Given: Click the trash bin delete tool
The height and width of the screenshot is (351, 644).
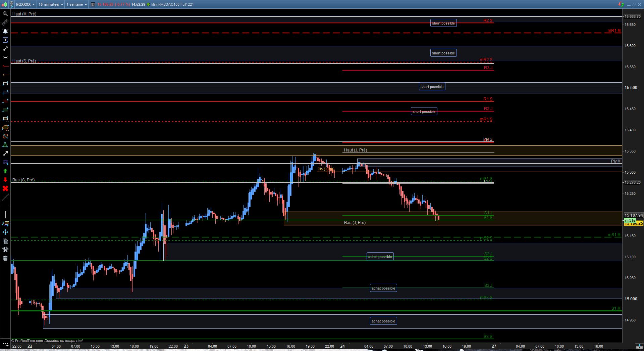Looking at the screenshot, I should point(5,258).
